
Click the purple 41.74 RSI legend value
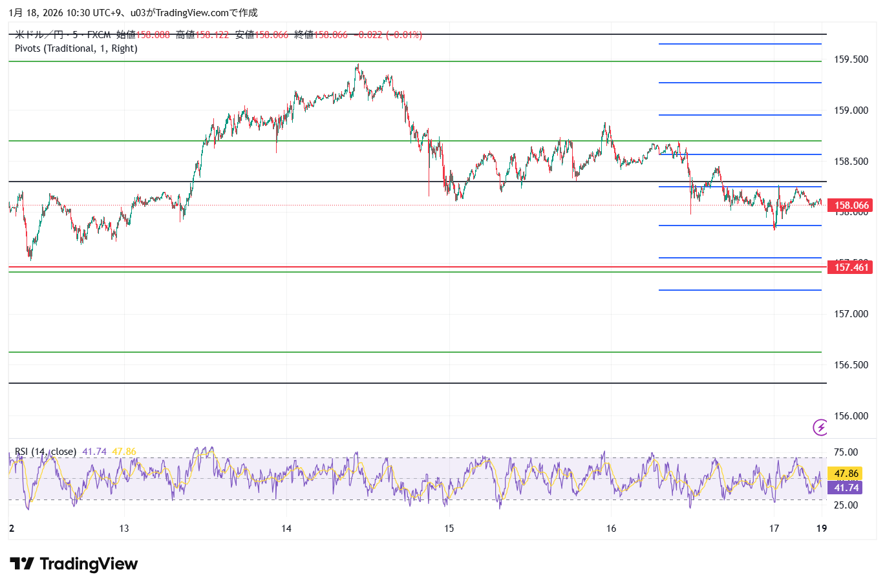tap(94, 452)
